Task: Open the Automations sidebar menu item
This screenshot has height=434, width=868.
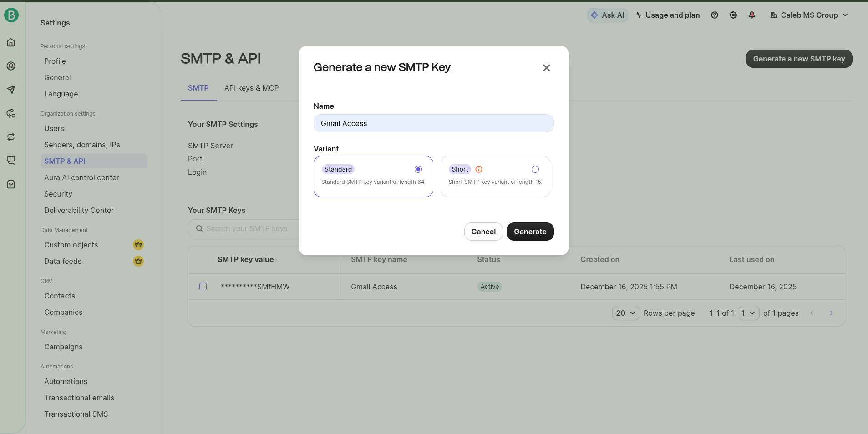Action: (66, 381)
